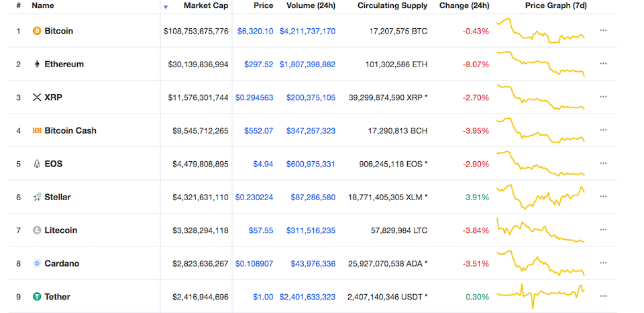Screen dimensions: 644x313
Task: Open the Tether row more-options ellipsis
Action: point(603,296)
